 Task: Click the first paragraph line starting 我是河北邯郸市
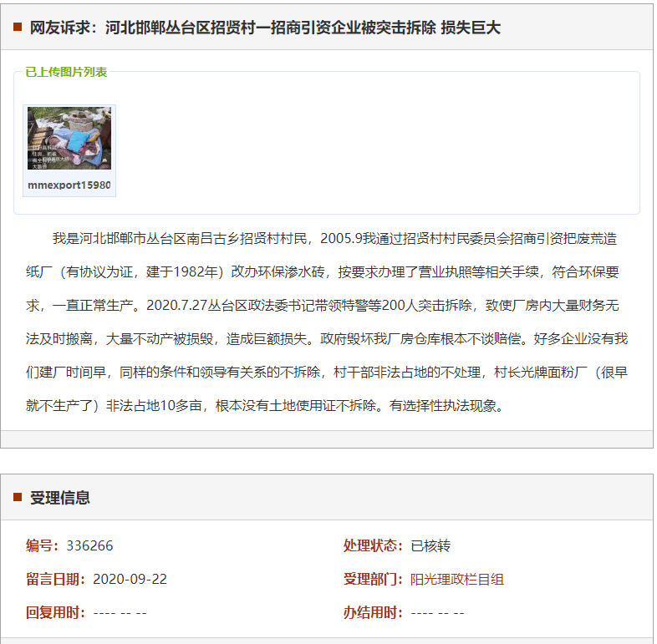334,239
